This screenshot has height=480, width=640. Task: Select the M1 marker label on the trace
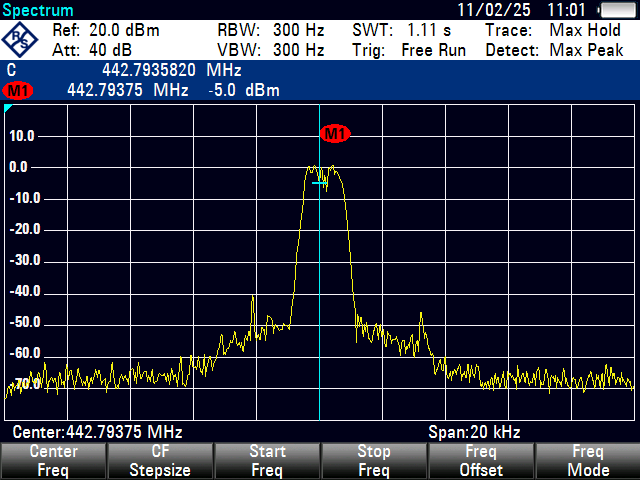pyautogui.click(x=335, y=133)
